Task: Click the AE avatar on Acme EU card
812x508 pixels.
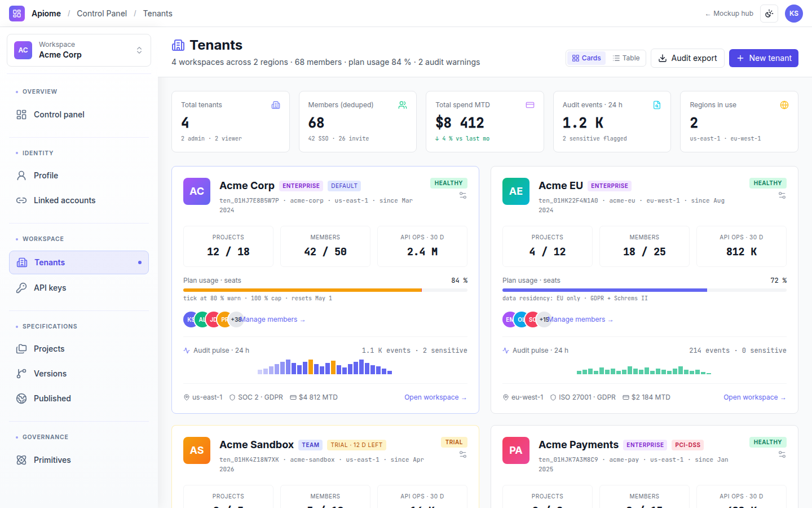Action: [x=516, y=191]
